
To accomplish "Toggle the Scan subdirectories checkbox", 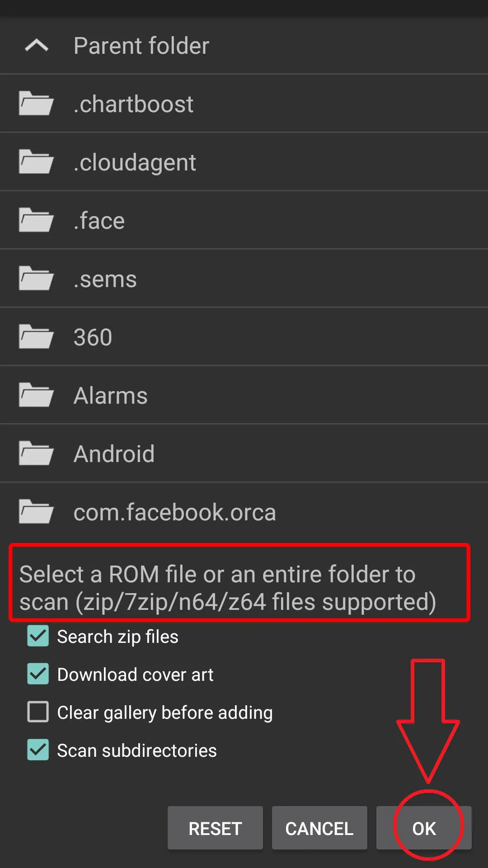I will (x=38, y=750).
